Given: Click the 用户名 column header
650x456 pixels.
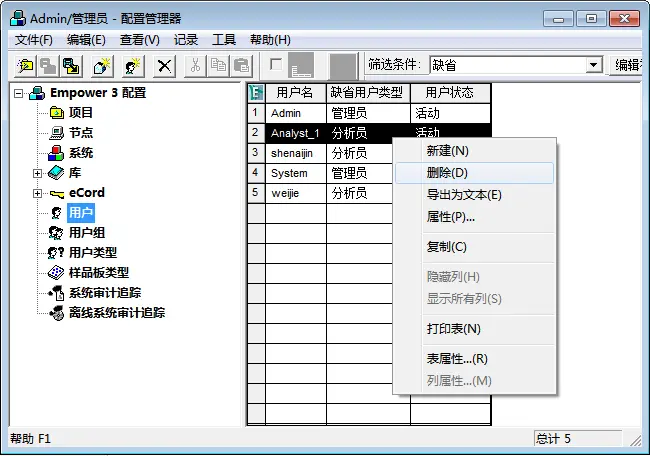Looking at the screenshot, I should pyautogui.click(x=296, y=93).
